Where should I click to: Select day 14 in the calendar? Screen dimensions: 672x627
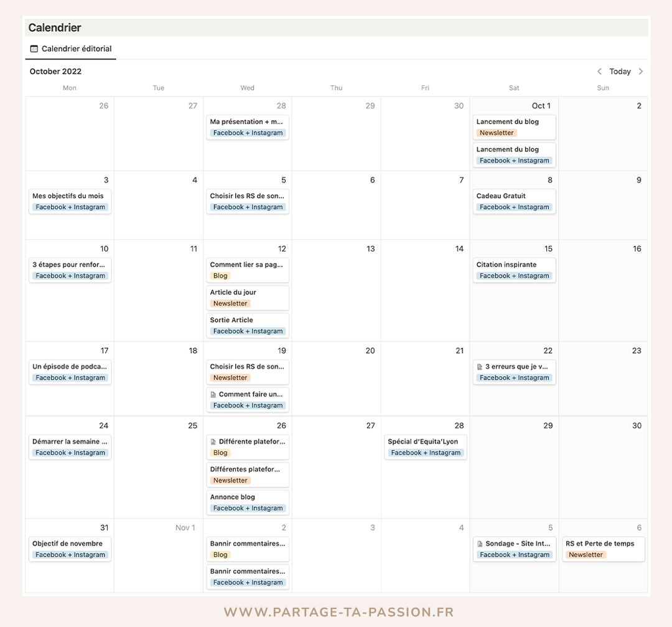[x=425, y=290]
